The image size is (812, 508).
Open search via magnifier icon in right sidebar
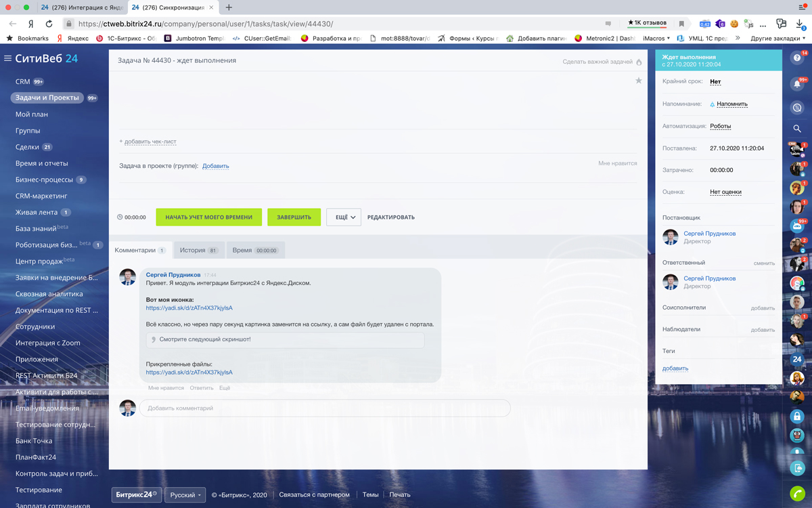pos(797,129)
